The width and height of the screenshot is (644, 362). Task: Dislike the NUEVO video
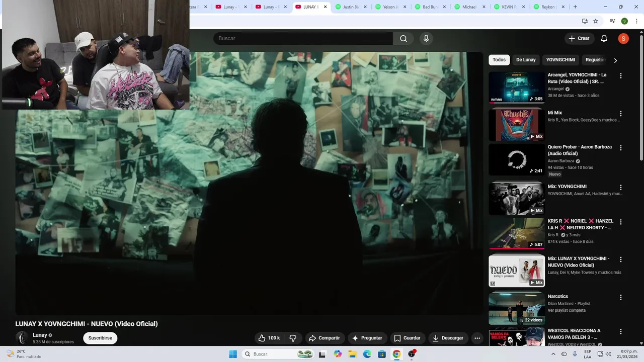[293, 338]
